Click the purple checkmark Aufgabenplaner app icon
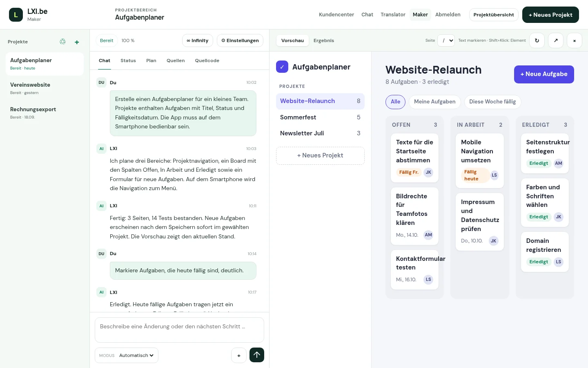The height and width of the screenshot is (368, 588). coord(282,67)
